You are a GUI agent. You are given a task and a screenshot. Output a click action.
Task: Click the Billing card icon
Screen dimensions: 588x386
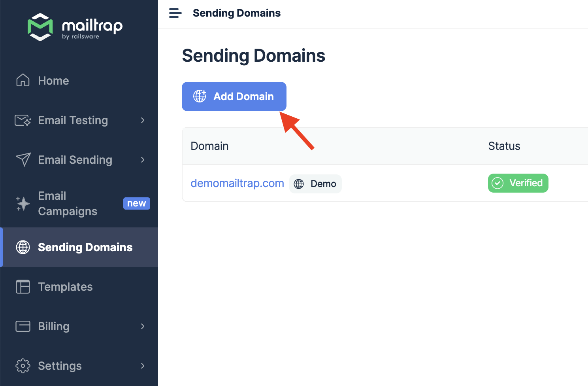tap(23, 326)
